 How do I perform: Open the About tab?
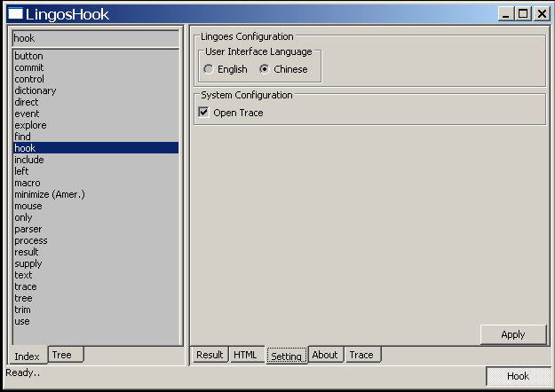click(x=325, y=355)
